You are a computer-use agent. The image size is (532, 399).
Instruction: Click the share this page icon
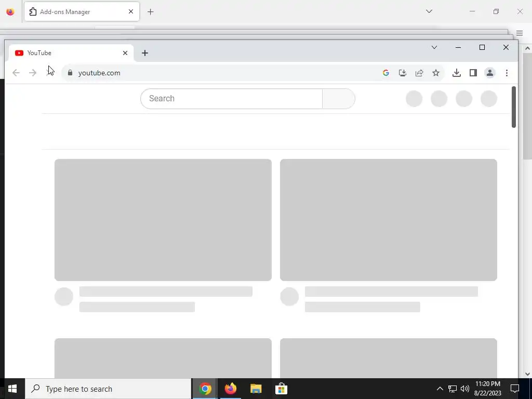419,73
